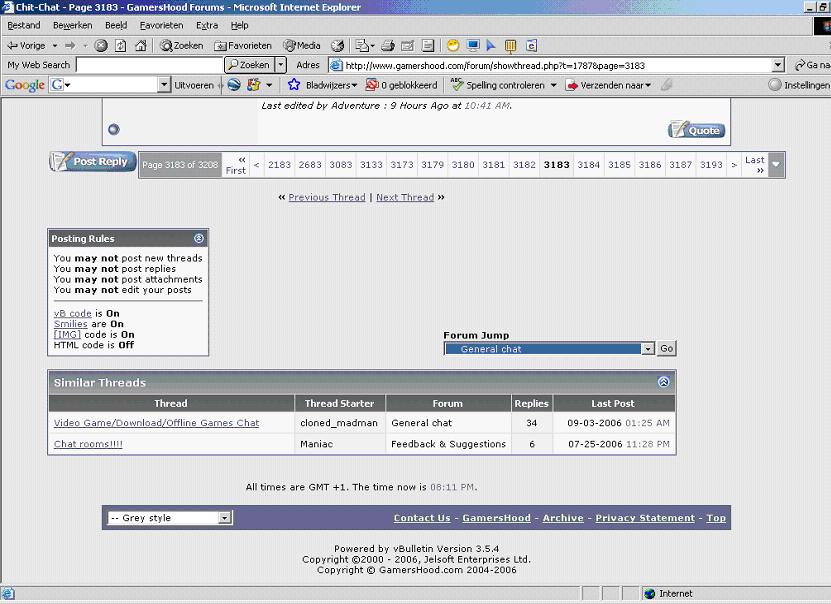Viewport: 831px width, 604px height.
Task: Click in the My Web Search field
Action: 148,65
